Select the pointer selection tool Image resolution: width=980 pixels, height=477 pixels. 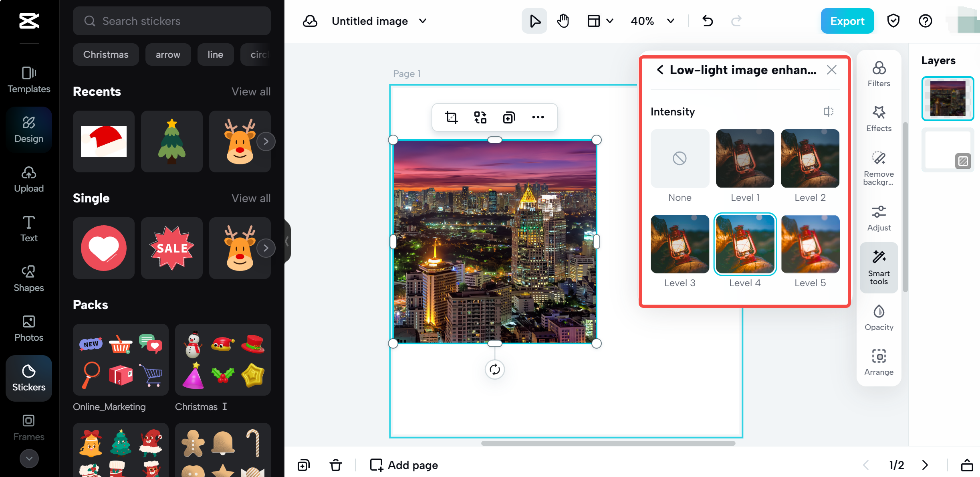coord(534,21)
